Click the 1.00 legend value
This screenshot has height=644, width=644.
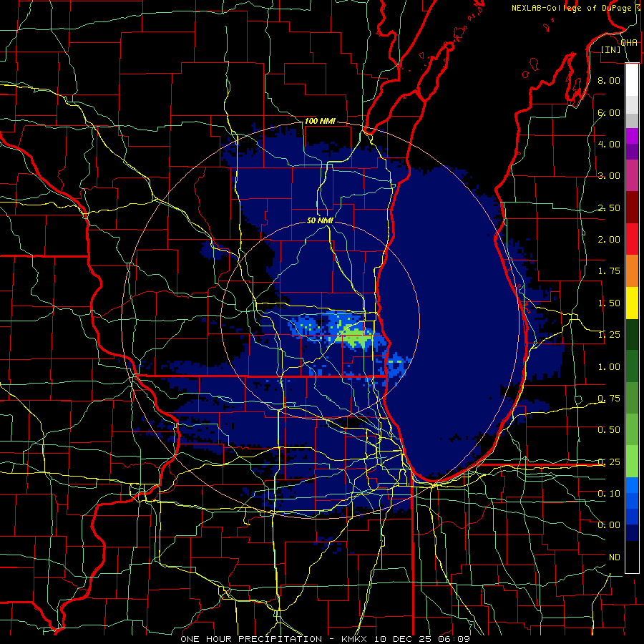point(609,367)
